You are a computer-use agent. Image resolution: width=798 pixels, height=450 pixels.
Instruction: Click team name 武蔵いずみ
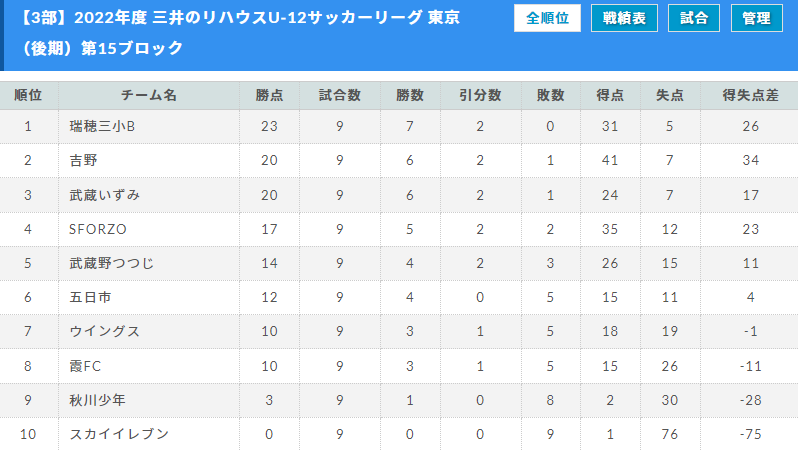104,195
